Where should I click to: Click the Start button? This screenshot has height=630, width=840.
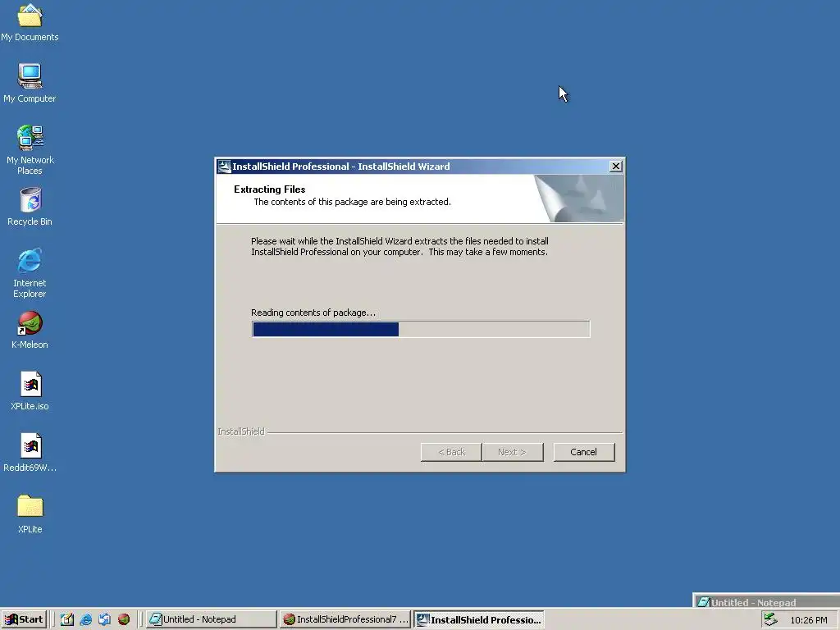(24, 619)
